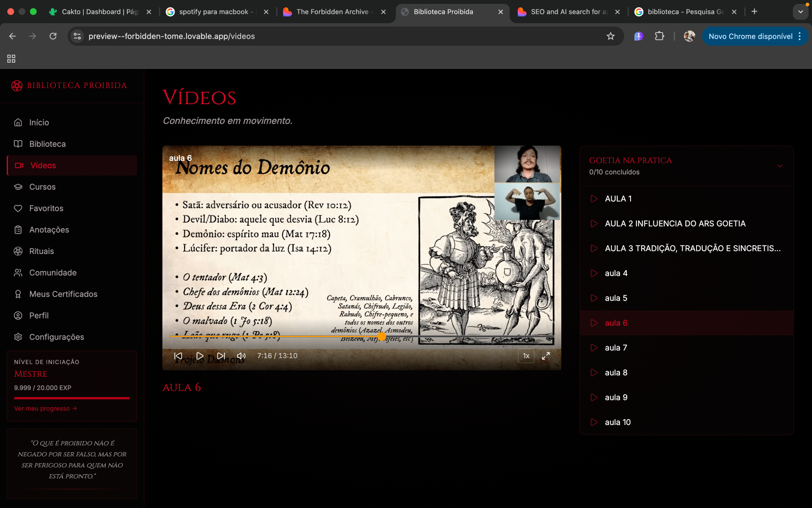The height and width of the screenshot is (508, 812).
Task: Open site information icon in address bar
Action: [77, 36]
